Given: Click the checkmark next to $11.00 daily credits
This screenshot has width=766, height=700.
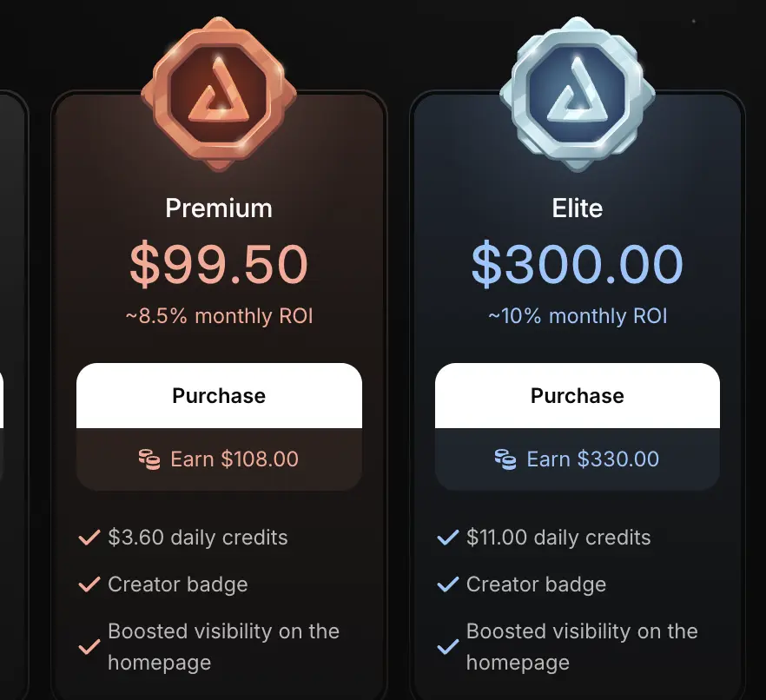Looking at the screenshot, I should click(x=447, y=538).
